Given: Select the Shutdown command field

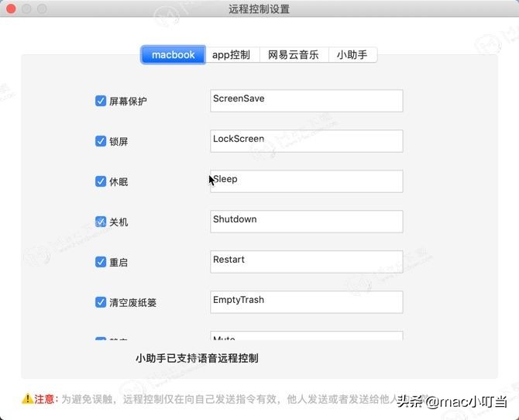Looking at the screenshot, I should pos(307,222).
